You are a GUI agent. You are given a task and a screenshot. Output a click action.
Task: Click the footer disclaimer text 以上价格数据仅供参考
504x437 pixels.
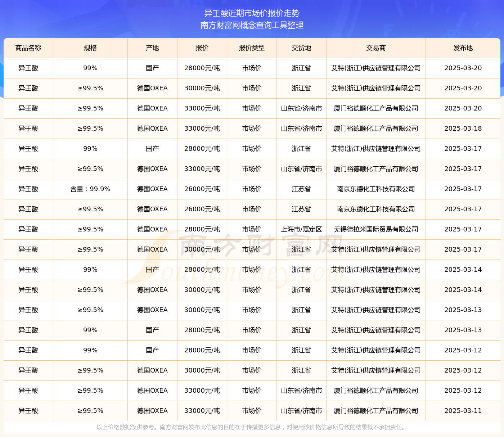coord(125,427)
